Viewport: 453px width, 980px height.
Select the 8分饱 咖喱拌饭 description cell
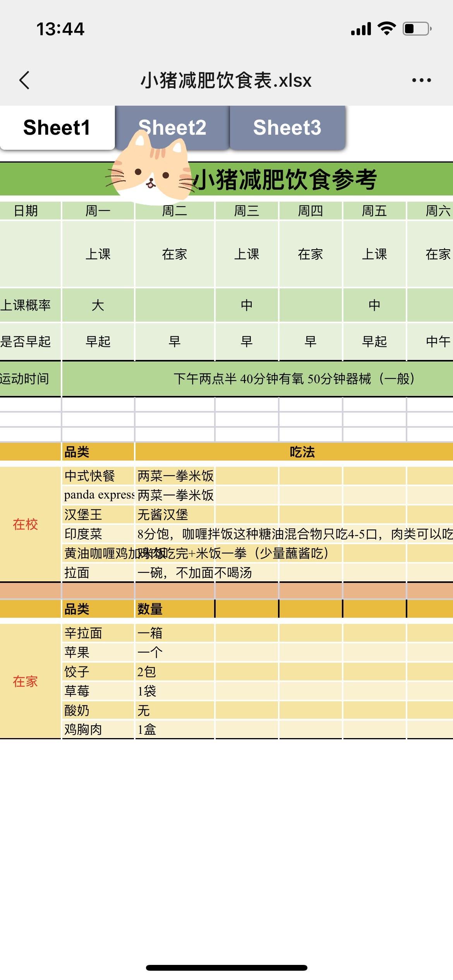tap(294, 534)
